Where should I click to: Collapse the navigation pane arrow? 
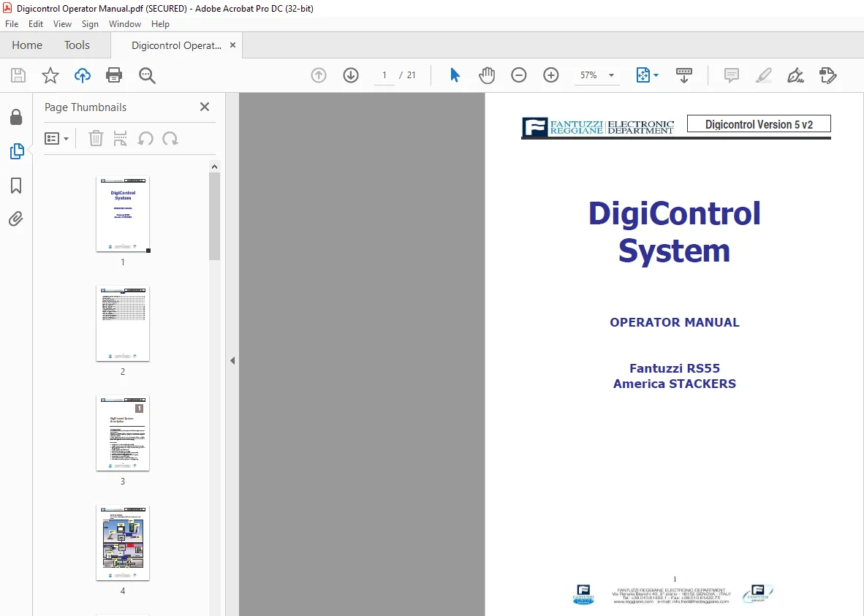coord(232,361)
